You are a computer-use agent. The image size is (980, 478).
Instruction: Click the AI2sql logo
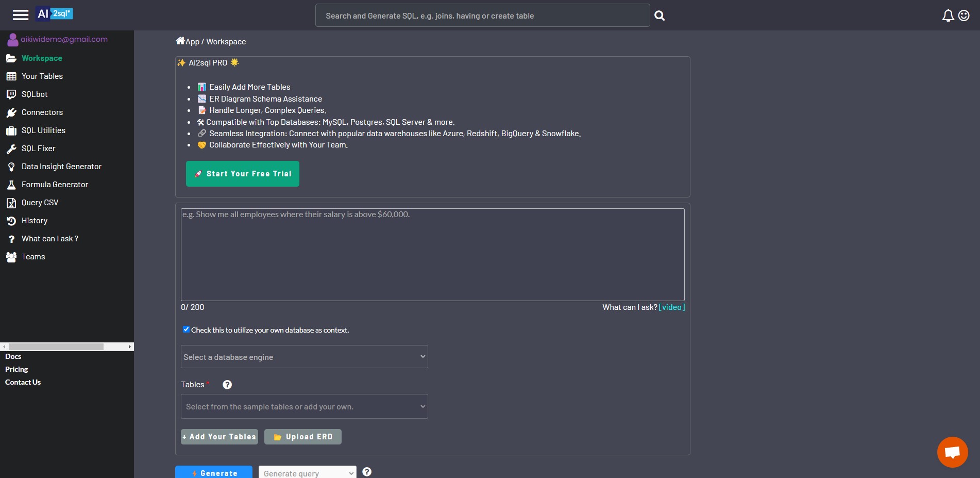[x=54, y=14]
